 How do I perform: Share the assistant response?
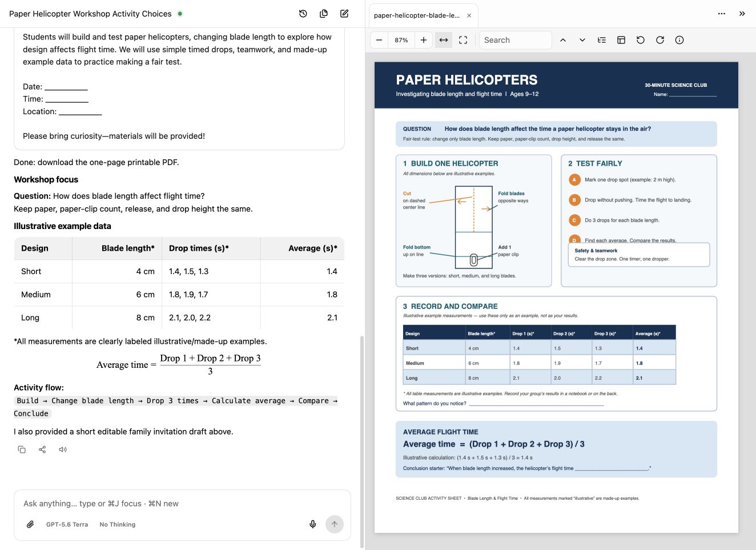pos(42,449)
